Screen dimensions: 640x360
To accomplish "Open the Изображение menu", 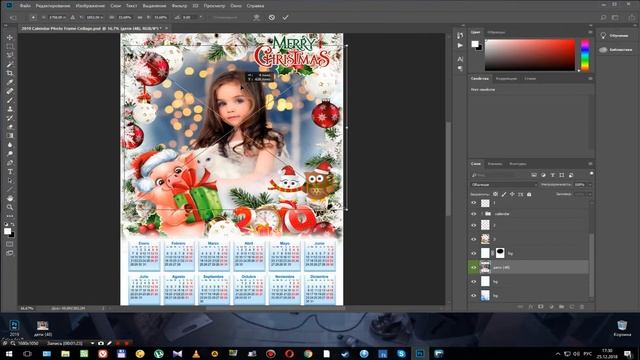I will [90, 6].
